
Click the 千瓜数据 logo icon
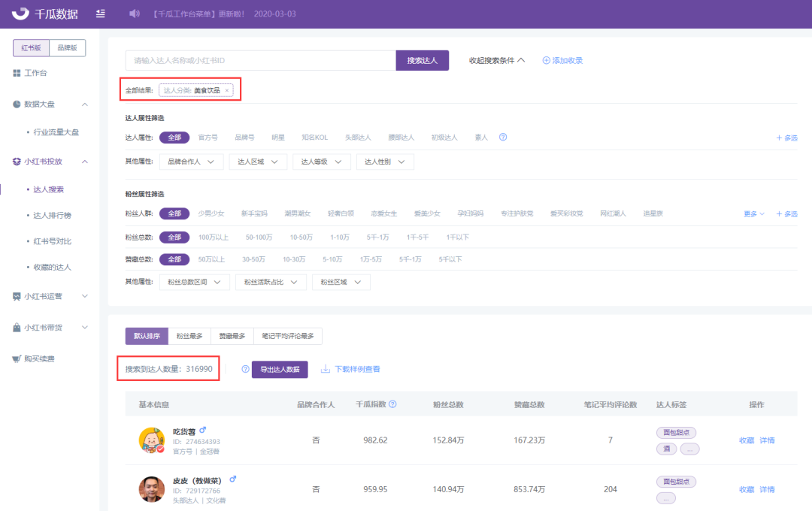20,14
